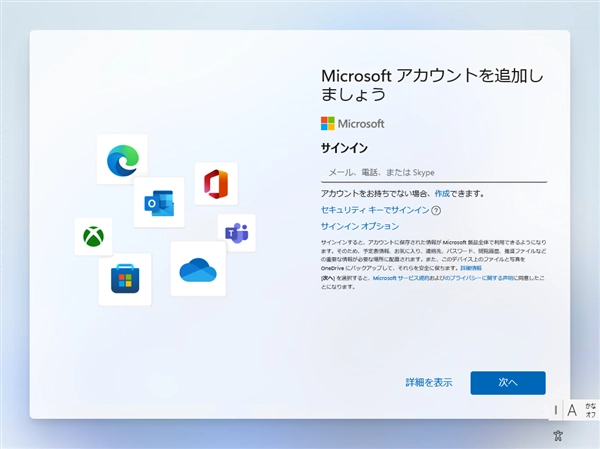Screen dimensions: 600x449
Task: Click the アカウントをお持ちでない場合 text
Action: tap(374, 194)
